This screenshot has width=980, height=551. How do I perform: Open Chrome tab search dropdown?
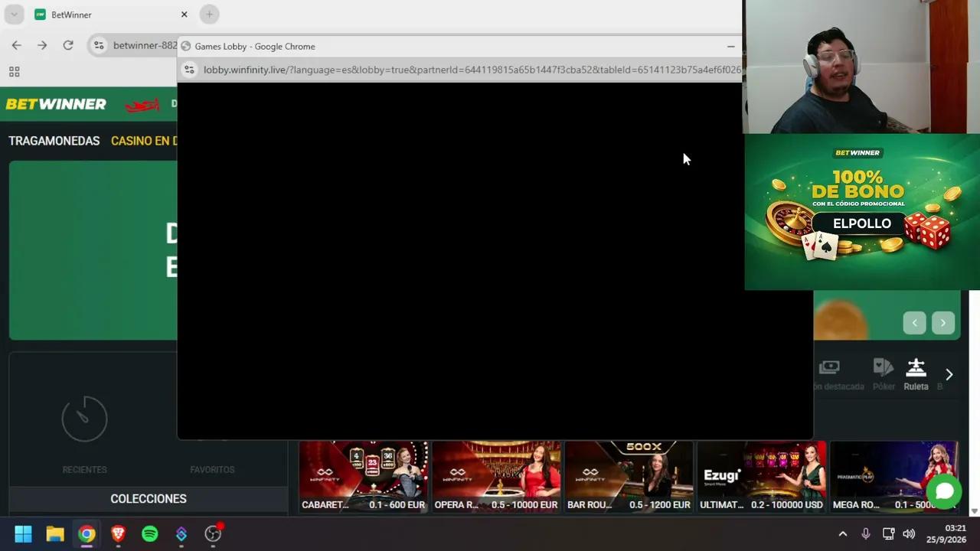14,15
